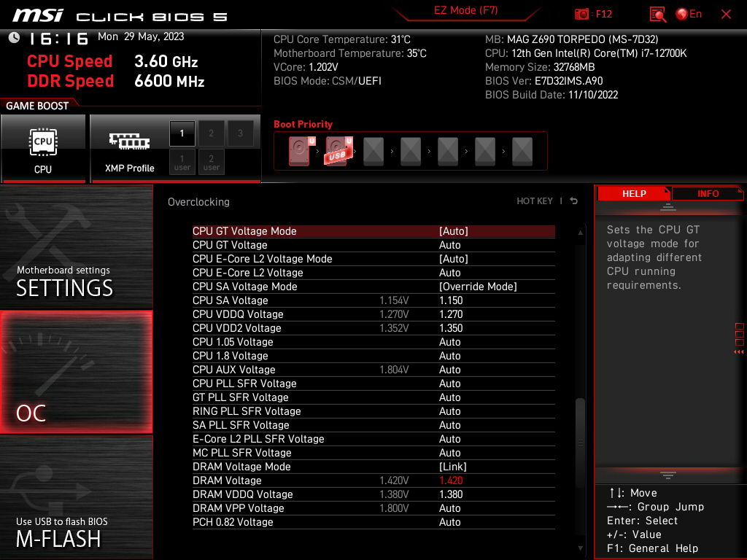The height and width of the screenshot is (560, 747).
Task: Select the RING PLL SFR Voltage row
Action: [373, 411]
